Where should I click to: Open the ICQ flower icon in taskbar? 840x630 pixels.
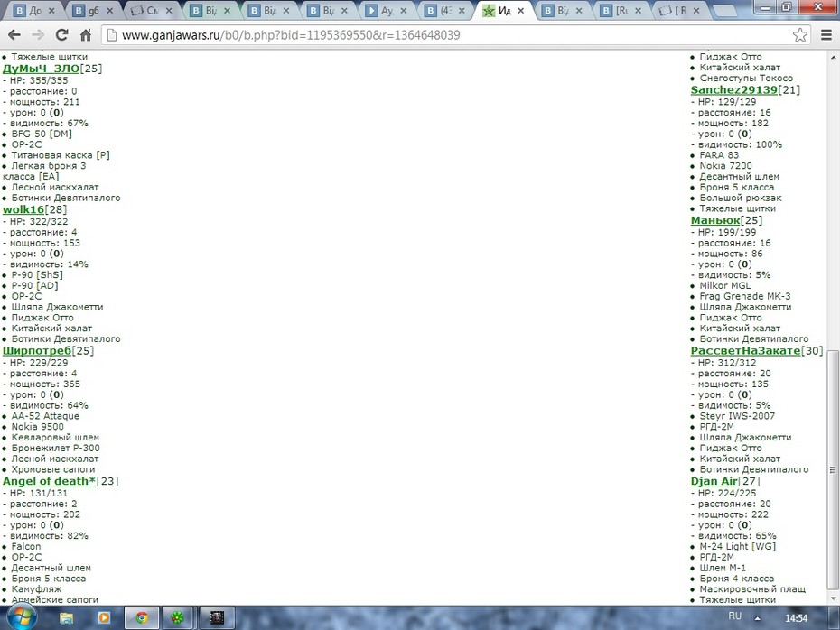(x=178, y=618)
